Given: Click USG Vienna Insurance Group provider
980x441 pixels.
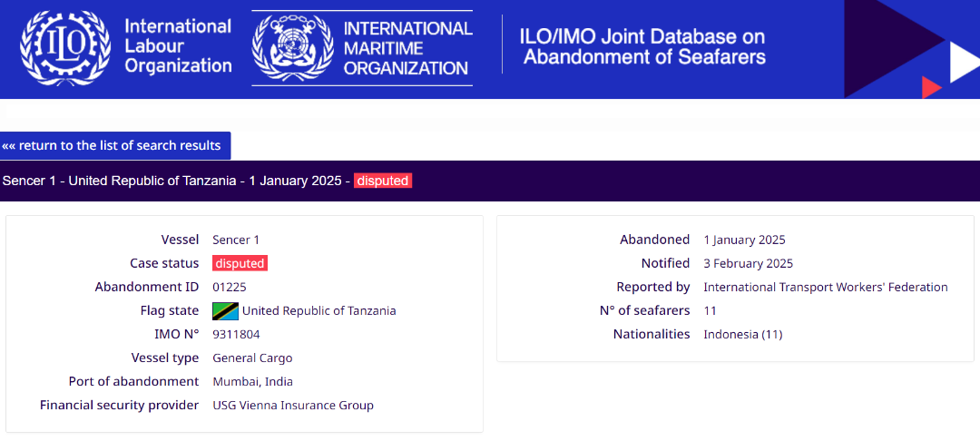Looking at the screenshot, I should pos(293,406).
